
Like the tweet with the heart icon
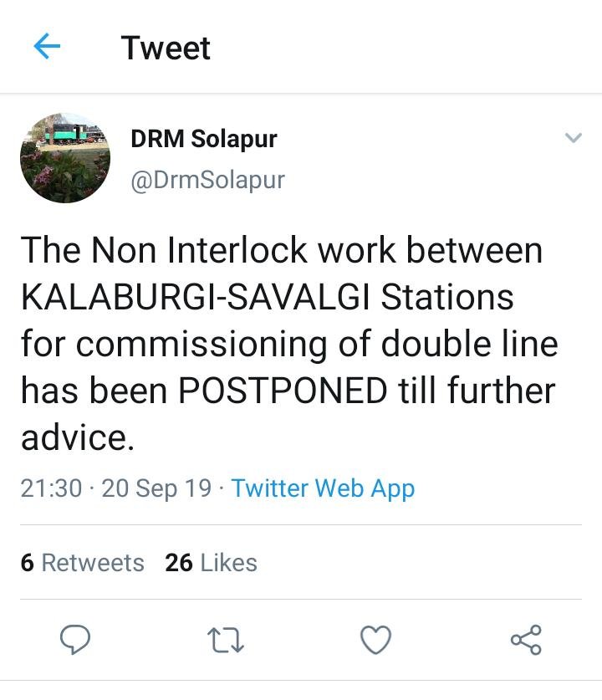pyautogui.click(x=375, y=641)
